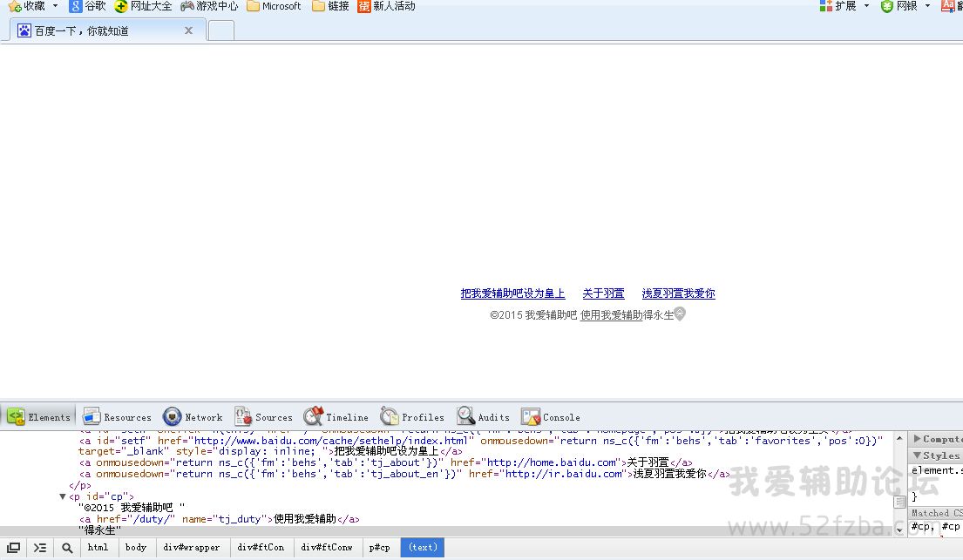Toggle the console drawer icon
963x560 pixels.
40,548
